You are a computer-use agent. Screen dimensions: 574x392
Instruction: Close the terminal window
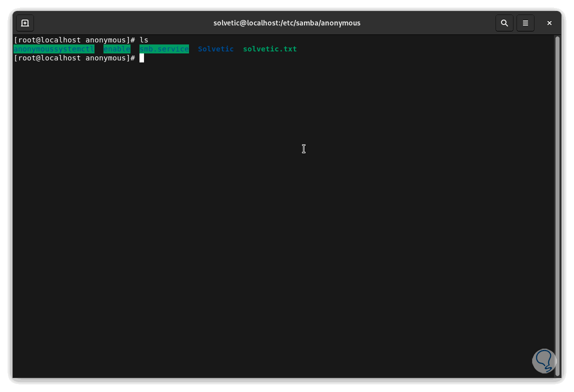point(549,23)
